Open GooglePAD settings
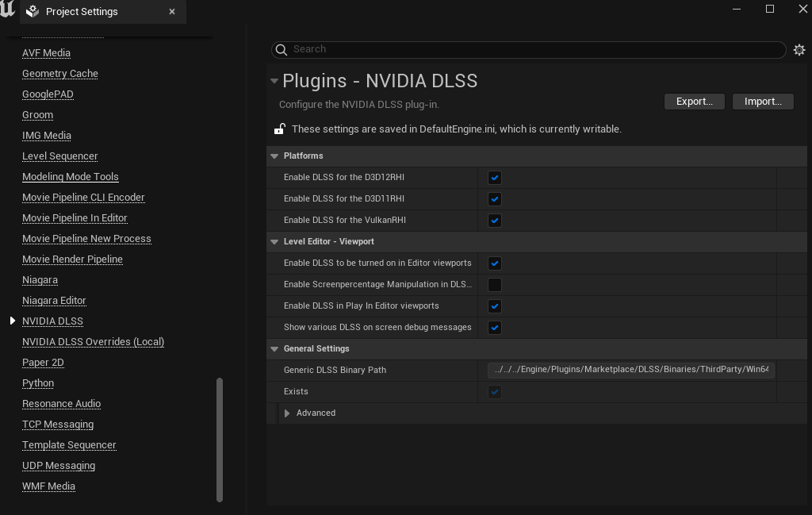This screenshot has height=515, width=812. [x=48, y=94]
